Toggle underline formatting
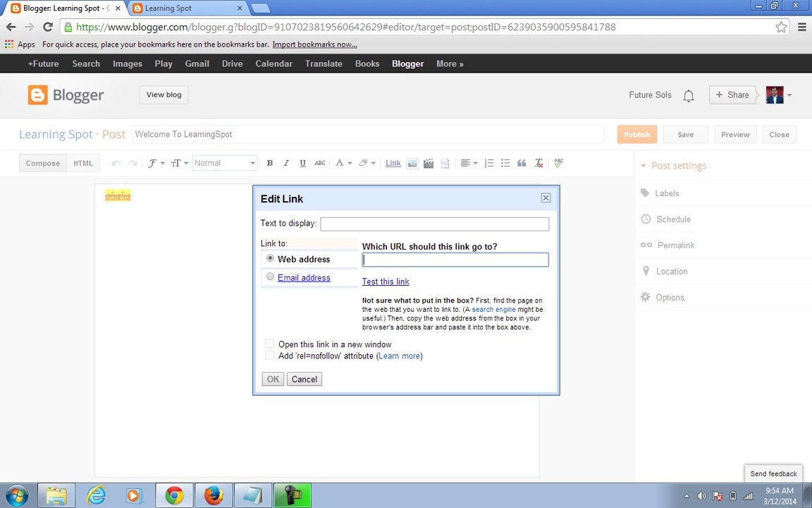Screen dimensions: 812x508 click(x=302, y=163)
